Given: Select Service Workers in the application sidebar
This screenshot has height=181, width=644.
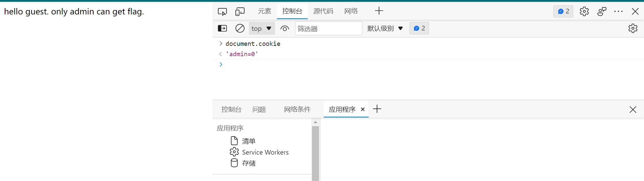Looking at the screenshot, I should pyautogui.click(x=265, y=152).
